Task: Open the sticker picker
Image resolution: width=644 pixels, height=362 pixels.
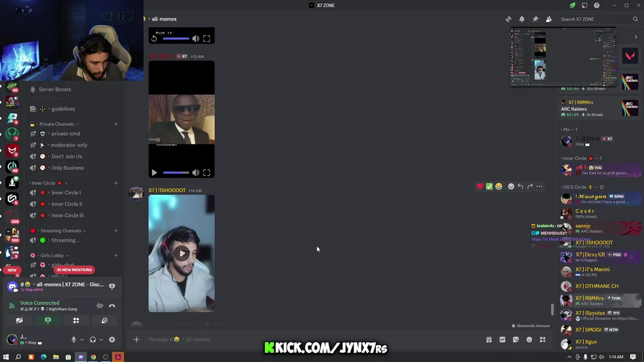Action: [516, 340]
